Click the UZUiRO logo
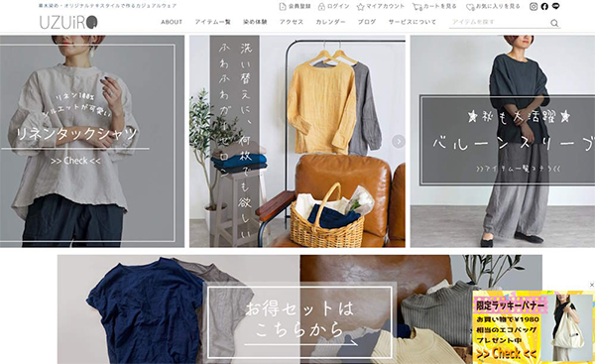This screenshot has width=595, height=364. [x=68, y=23]
